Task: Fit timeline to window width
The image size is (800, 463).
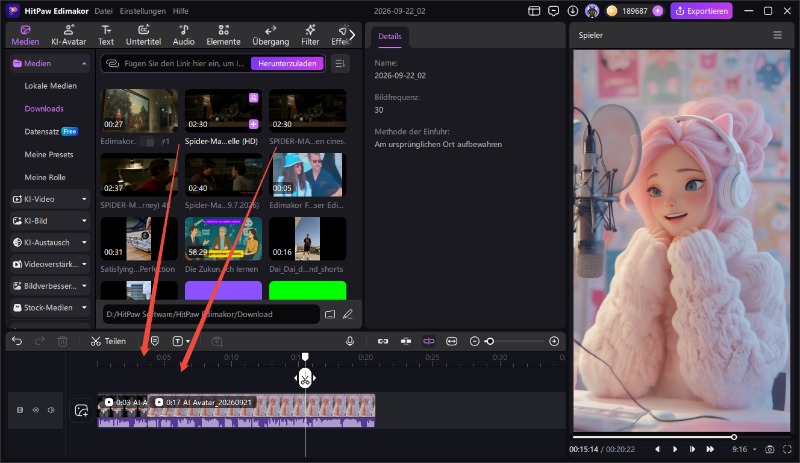Action: pos(452,341)
